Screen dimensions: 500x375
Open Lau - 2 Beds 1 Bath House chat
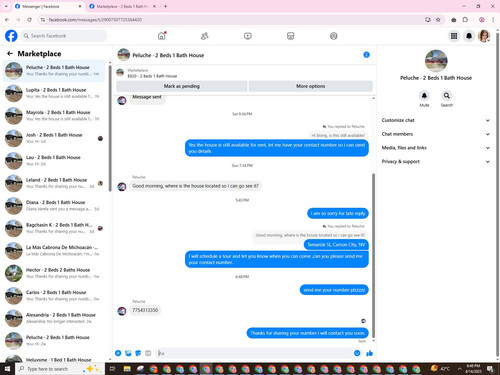pyautogui.click(x=54, y=160)
